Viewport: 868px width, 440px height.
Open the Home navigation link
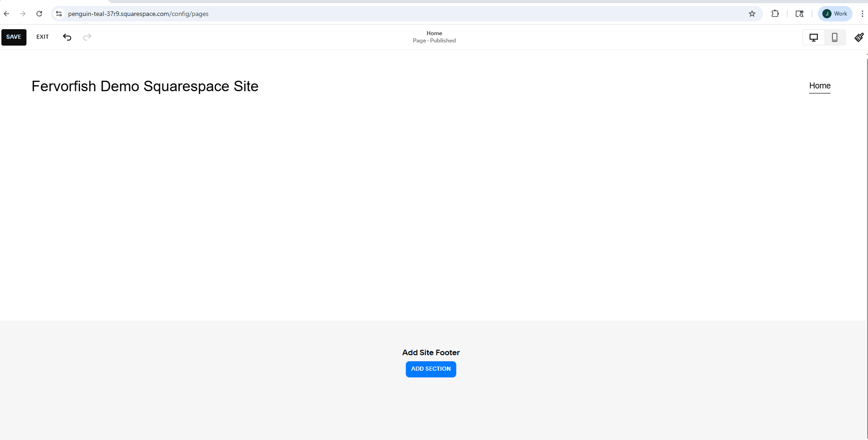point(820,86)
